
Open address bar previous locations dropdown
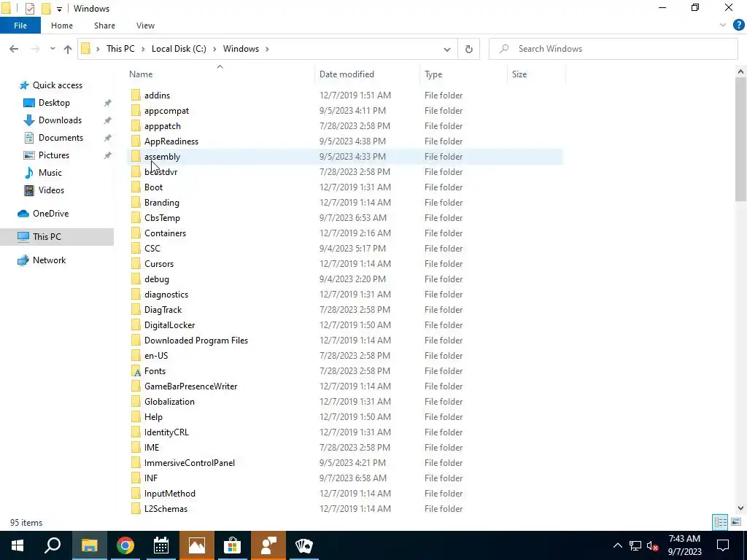pos(447,49)
